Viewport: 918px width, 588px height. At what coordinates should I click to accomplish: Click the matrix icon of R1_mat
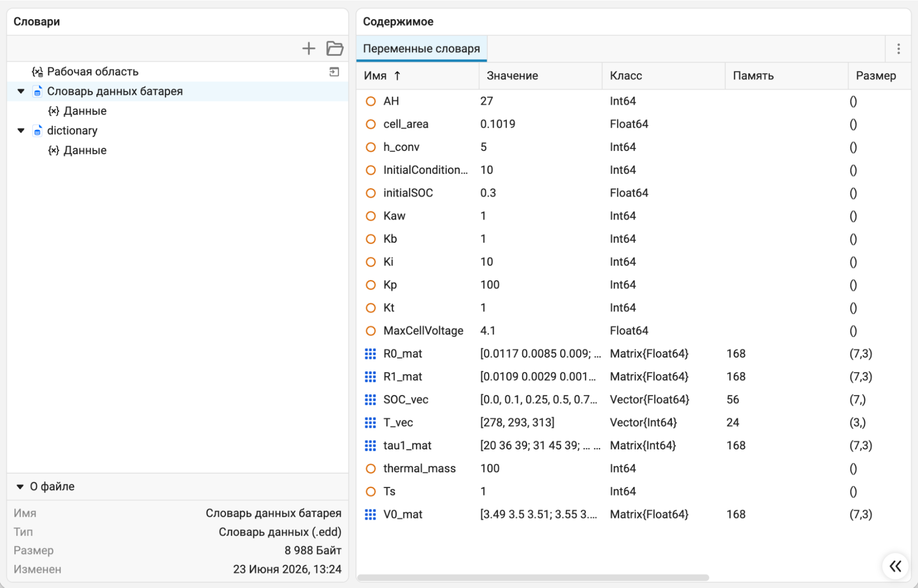[370, 376]
